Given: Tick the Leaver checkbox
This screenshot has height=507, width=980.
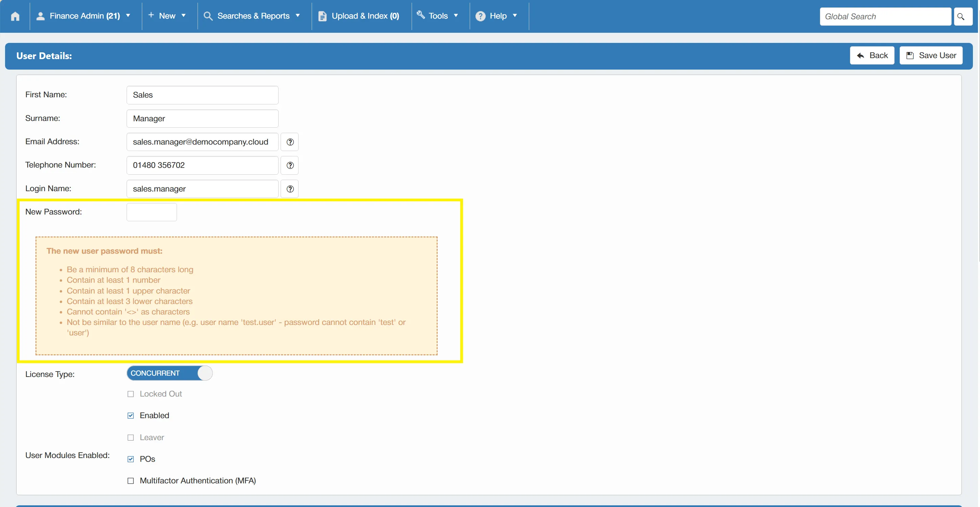Looking at the screenshot, I should pos(130,438).
